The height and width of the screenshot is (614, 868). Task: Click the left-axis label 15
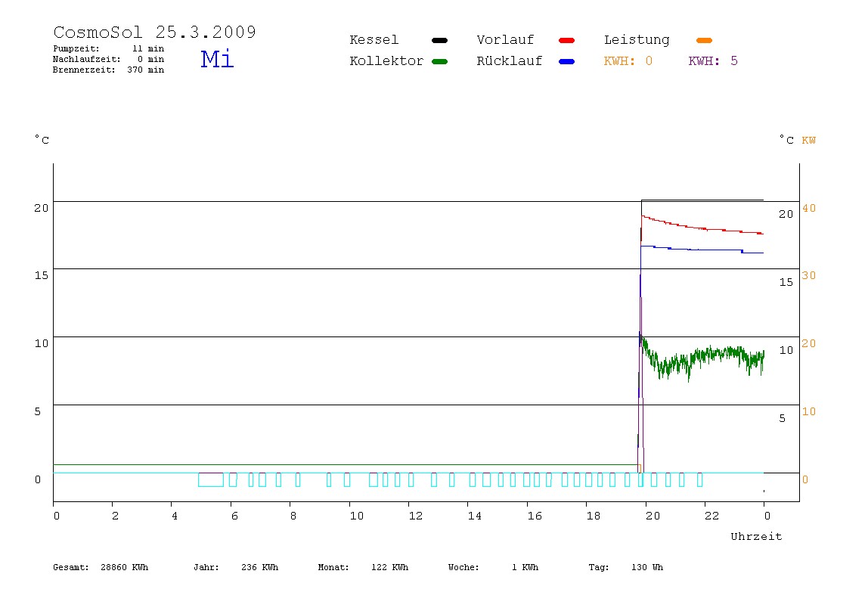[x=42, y=275]
